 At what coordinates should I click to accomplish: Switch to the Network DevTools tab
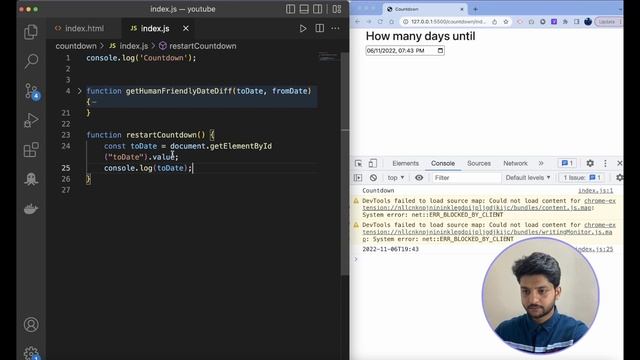(515, 163)
